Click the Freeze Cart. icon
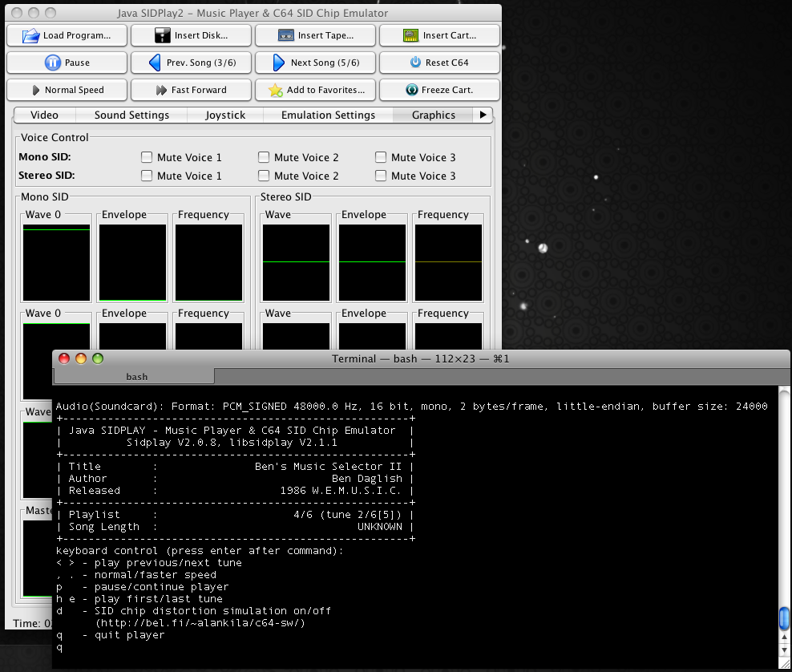Screen dimensions: 792x672 [412, 90]
